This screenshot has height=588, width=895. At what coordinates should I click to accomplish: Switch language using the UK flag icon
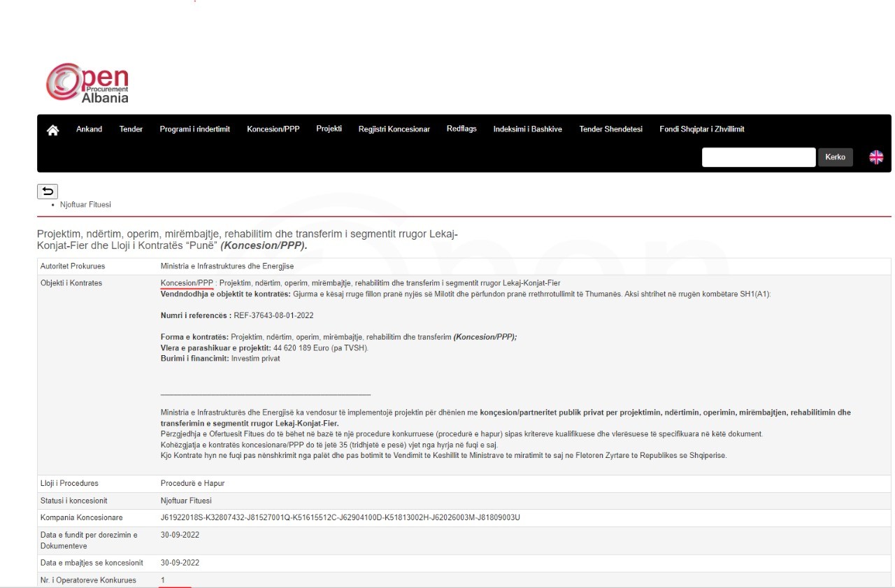tap(876, 157)
